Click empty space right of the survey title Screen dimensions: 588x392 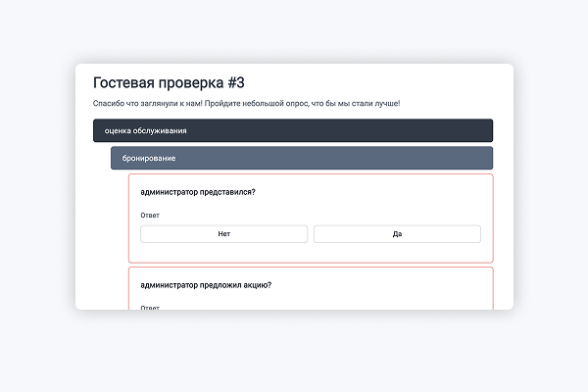pos(392,82)
